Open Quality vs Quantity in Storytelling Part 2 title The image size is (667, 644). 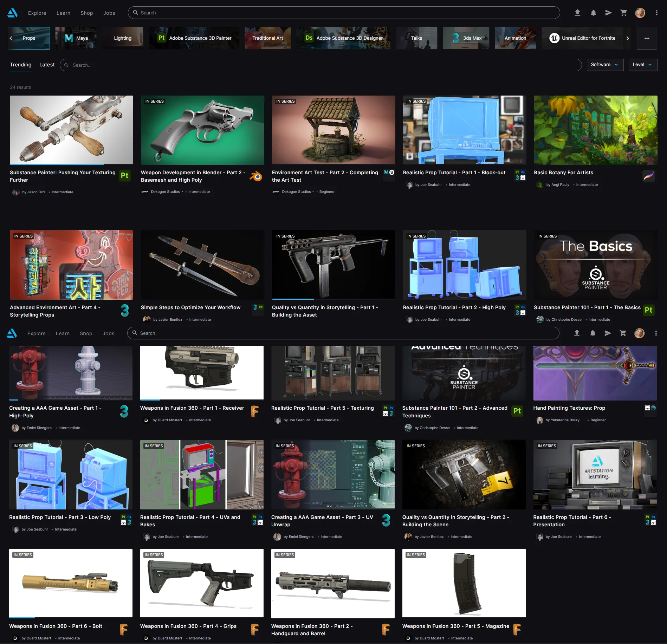point(455,521)
